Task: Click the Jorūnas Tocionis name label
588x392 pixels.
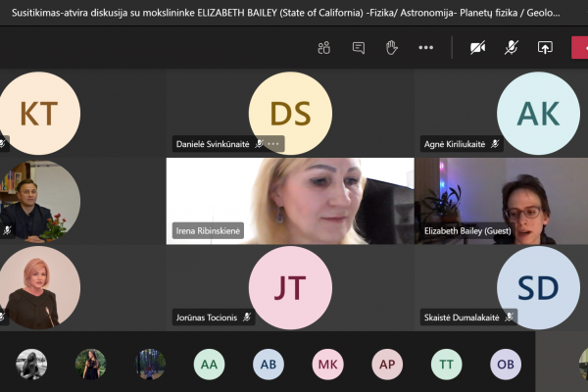Action: pos(207,318)
